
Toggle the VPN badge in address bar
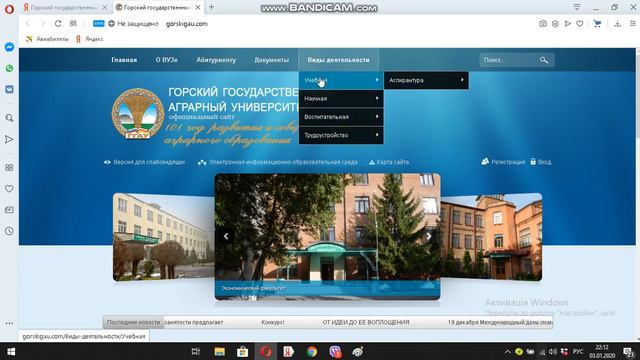pyautogui.click(x=99, y=24)
